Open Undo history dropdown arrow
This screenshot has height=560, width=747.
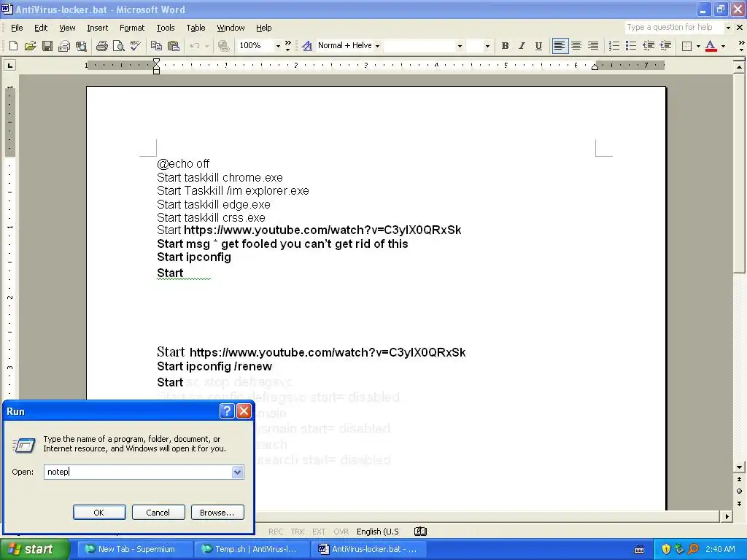[206, 46]
